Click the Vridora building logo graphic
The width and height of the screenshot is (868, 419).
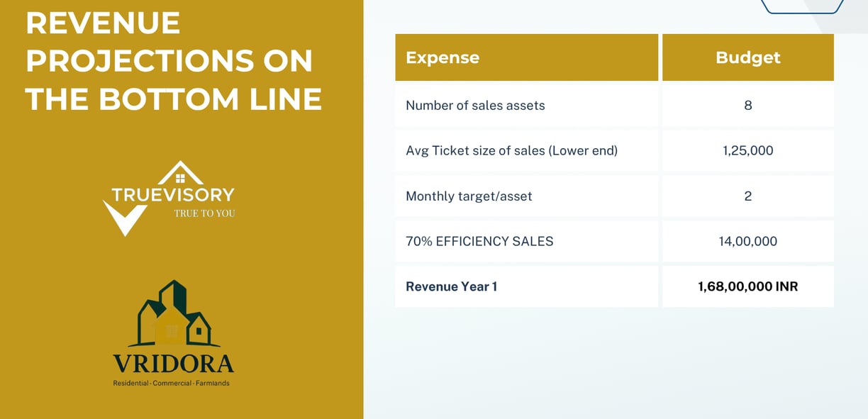[174, 313]
